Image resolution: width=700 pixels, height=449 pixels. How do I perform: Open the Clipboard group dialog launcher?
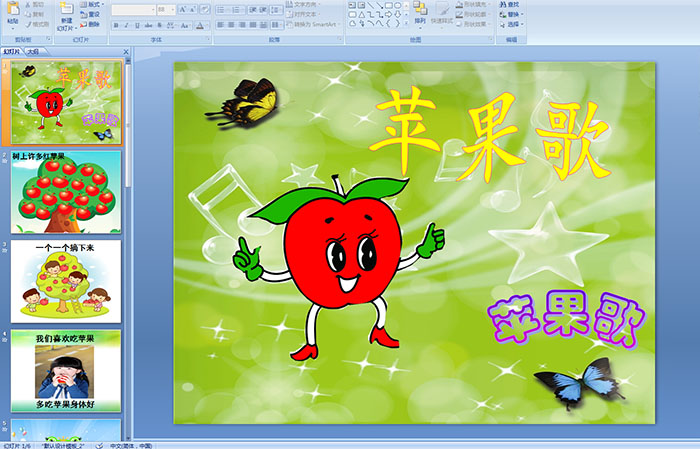[48, 40]
